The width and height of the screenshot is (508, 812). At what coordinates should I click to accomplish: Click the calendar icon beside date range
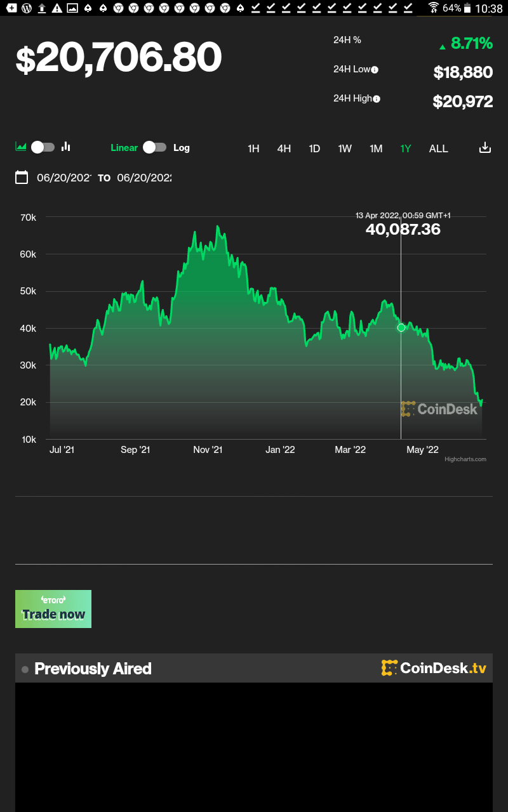click(x=22, y=178)
